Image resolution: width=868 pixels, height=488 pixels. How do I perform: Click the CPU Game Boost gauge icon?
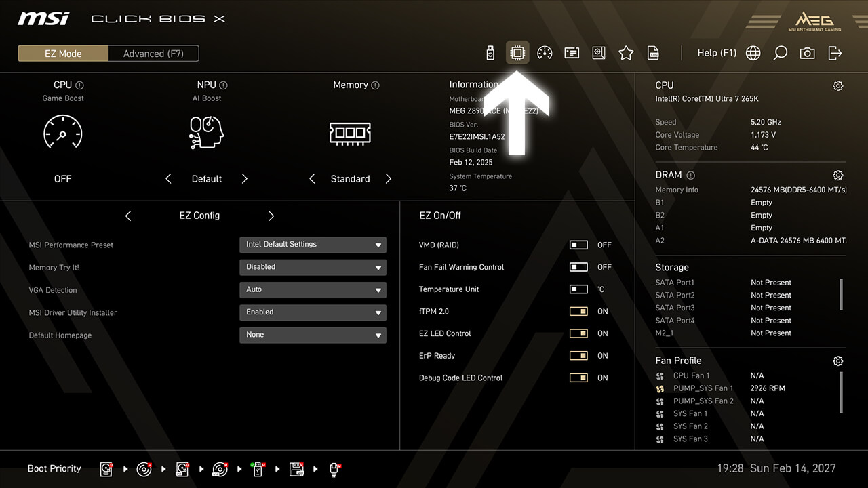[x=62, y=131]
